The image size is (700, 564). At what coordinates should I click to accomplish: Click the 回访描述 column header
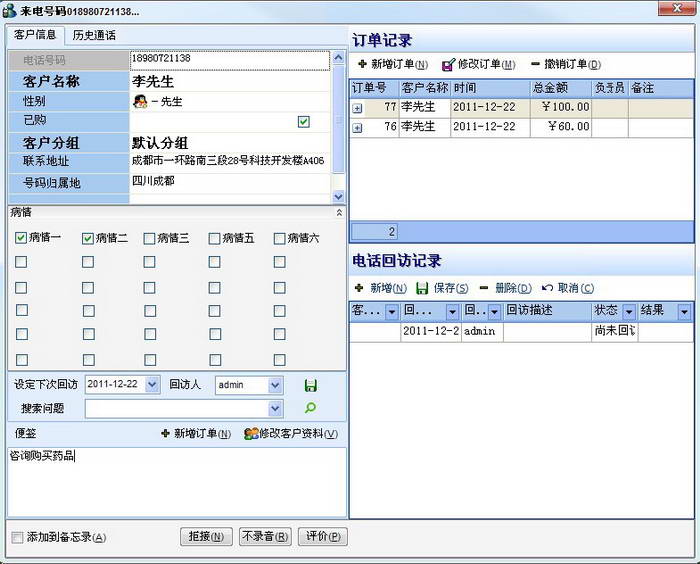click(x=547, y=311)
